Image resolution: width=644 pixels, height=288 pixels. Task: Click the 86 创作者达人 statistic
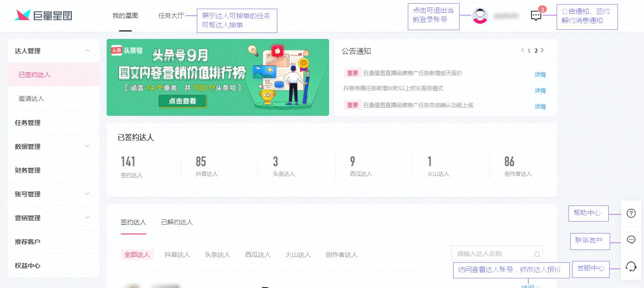518,166
